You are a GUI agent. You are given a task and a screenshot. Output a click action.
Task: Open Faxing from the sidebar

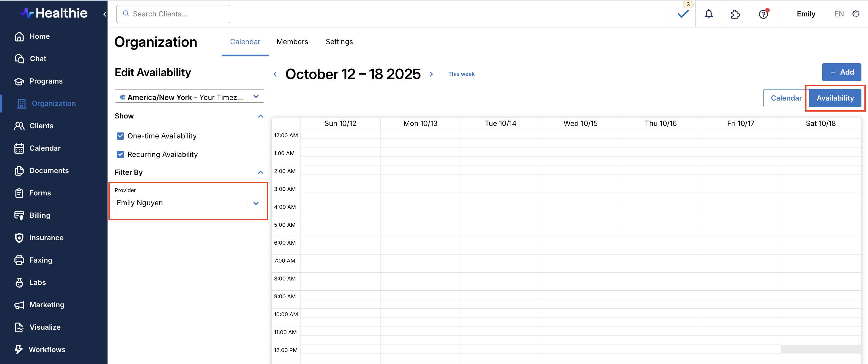coord(41,260)
